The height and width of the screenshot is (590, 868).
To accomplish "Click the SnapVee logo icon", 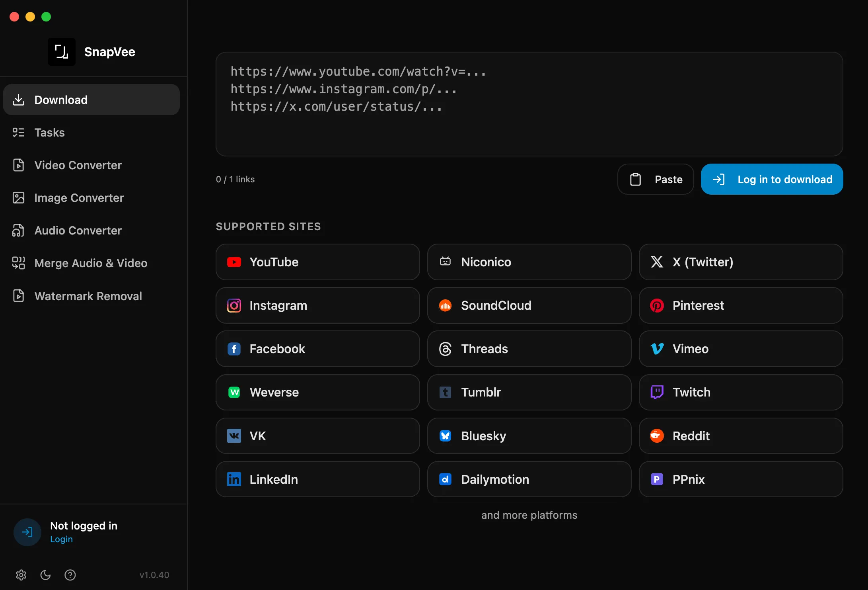I will coord(62,52).
